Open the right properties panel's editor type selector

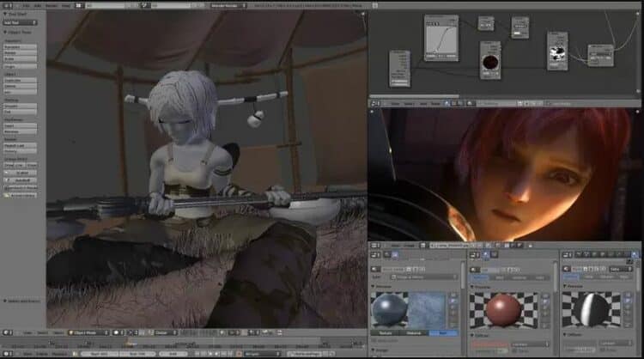[568, 255]
